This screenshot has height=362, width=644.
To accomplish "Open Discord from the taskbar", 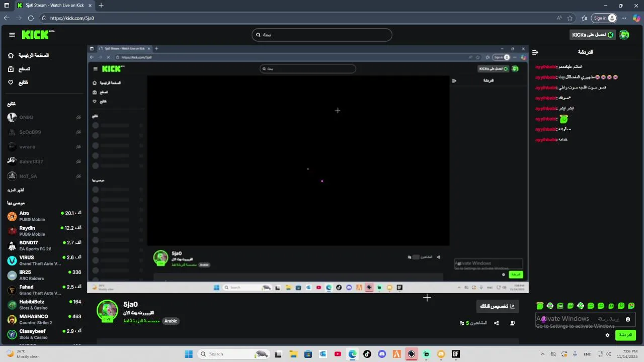I will point(382,354).
